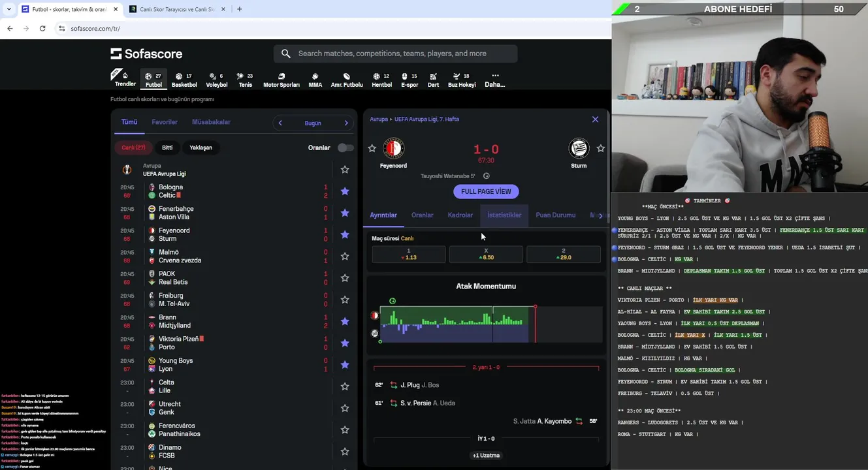Switch to the Tümü tab
868x470 pixels.
[129, 122]
